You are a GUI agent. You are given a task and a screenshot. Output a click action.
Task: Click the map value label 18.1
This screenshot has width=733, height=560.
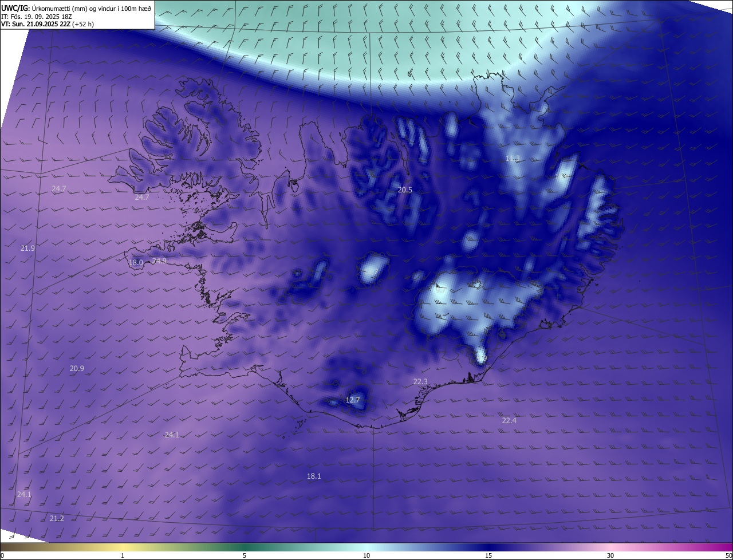(314, 476)
